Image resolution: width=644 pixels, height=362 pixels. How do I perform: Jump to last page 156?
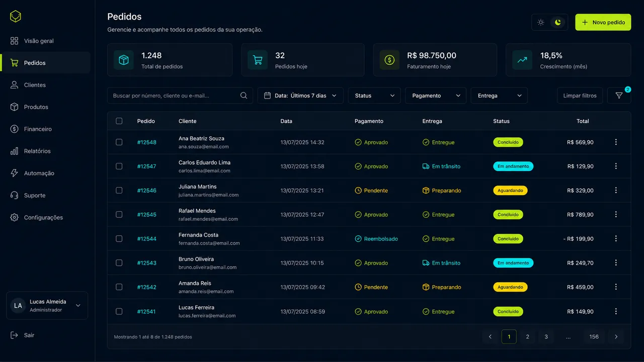[594, 337]
